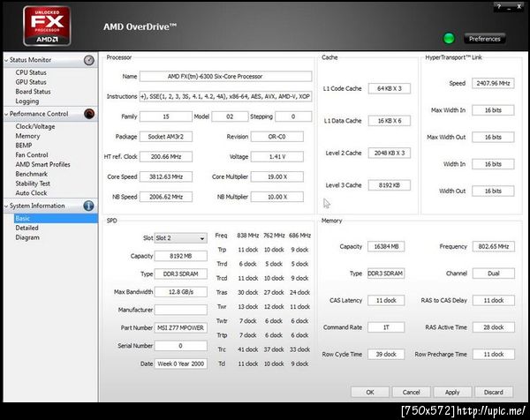Click the Row Cycle Time value
This screenshot has height=420, width=530.
click(386, 355)
